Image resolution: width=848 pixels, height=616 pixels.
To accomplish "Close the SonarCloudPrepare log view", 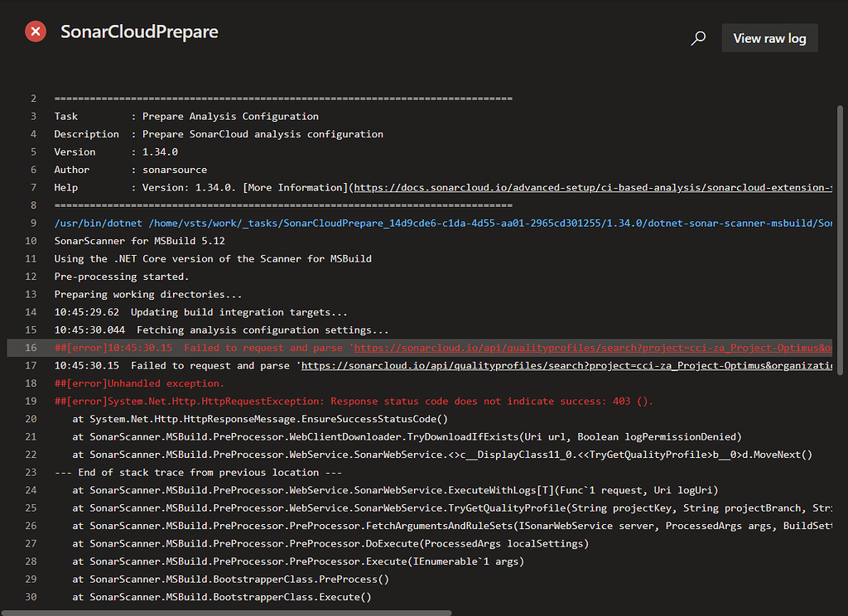I will point(34,31).
